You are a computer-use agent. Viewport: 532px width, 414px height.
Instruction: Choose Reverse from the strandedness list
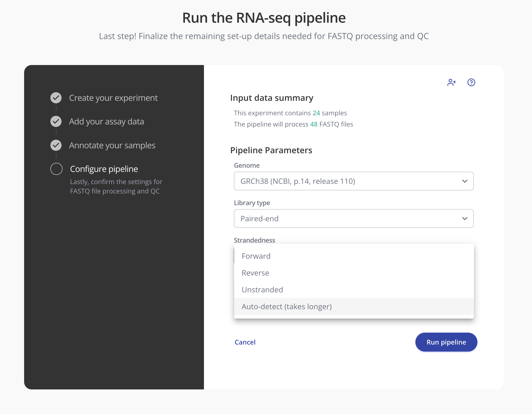tap(255, 273)
